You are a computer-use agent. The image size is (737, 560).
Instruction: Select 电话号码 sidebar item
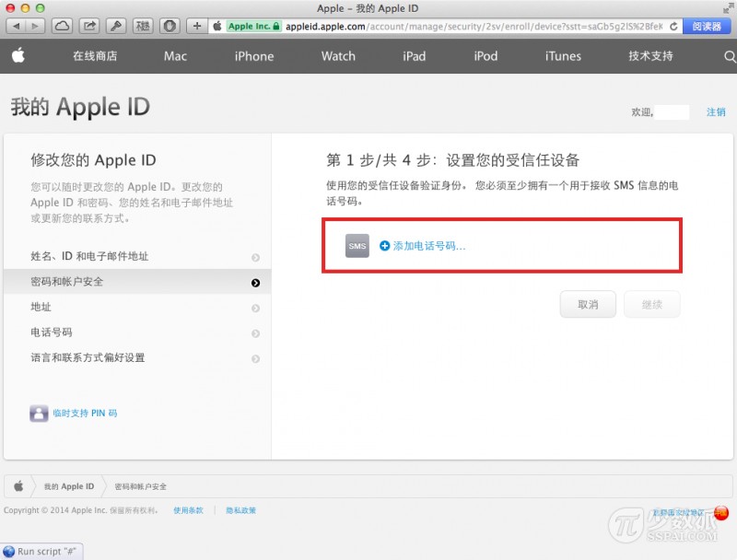[137, 332]
